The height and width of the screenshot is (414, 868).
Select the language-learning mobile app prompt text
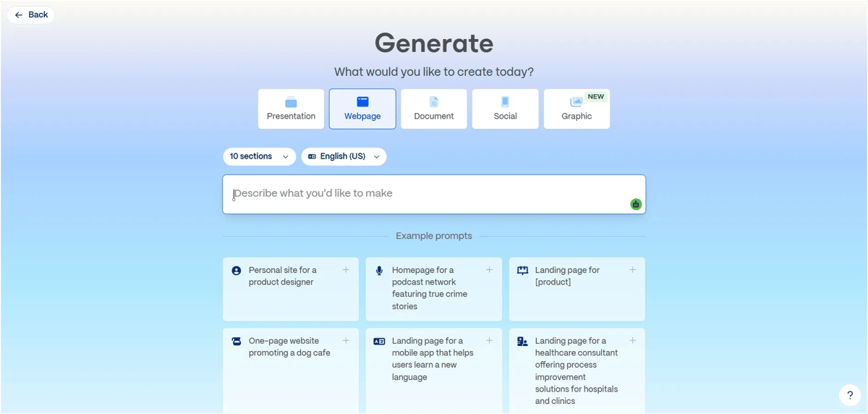point(433,359)
